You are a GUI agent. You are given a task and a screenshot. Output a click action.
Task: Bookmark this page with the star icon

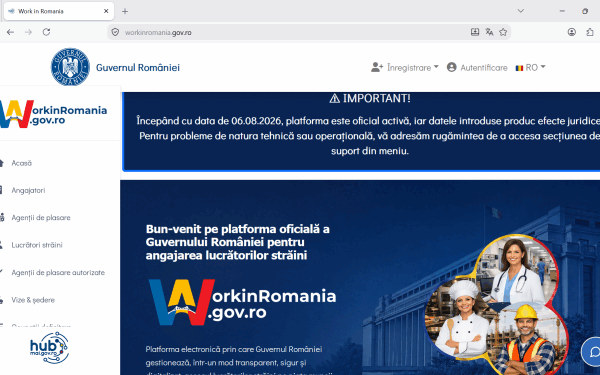point(503,32)
